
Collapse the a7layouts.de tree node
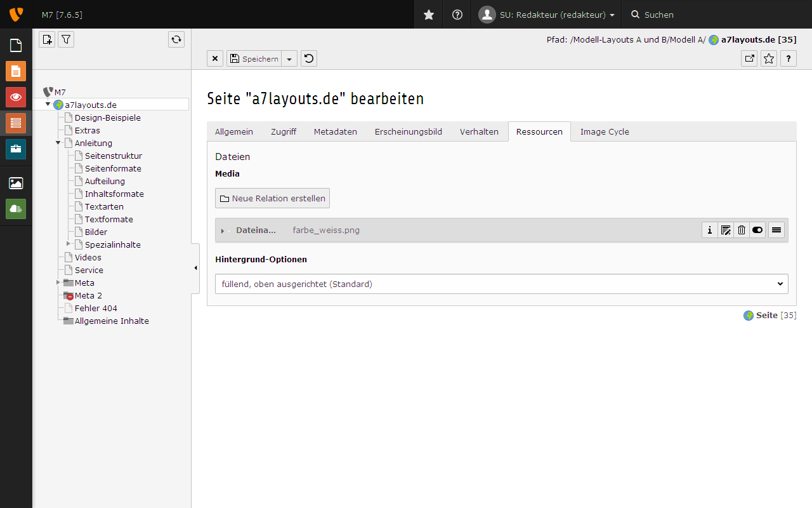tap(48, 104)
